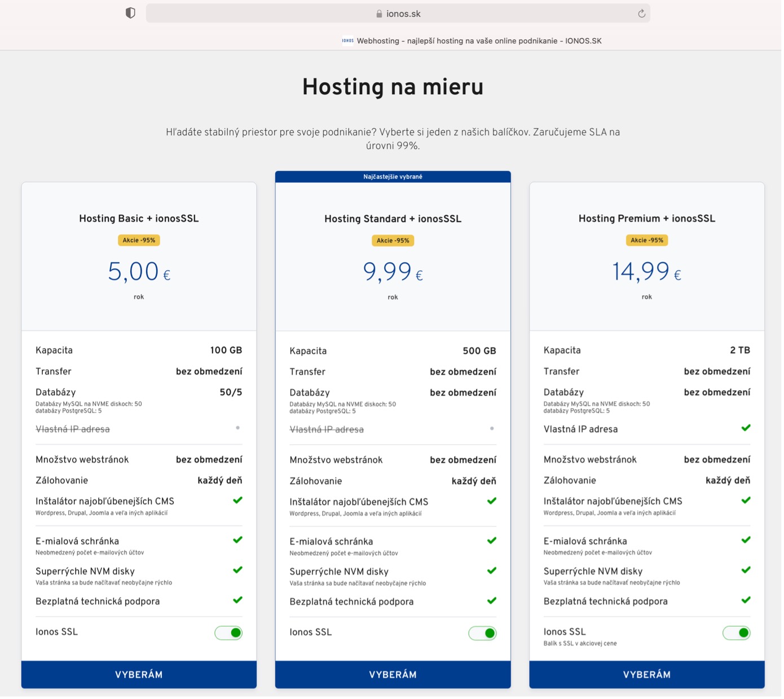Click the Najčastejšie vybrané header on the Standard card
784x699 pixels.
[393, 176]
